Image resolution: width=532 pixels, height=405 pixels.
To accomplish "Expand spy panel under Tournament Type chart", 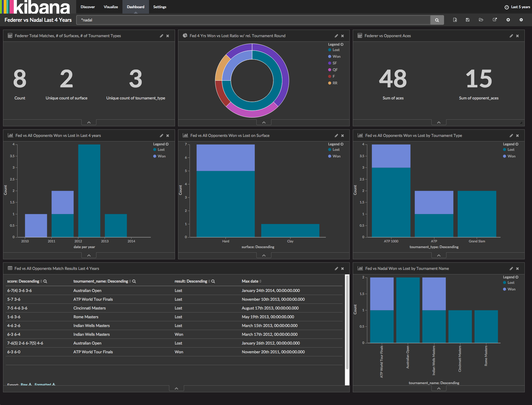I will point(439,255).
